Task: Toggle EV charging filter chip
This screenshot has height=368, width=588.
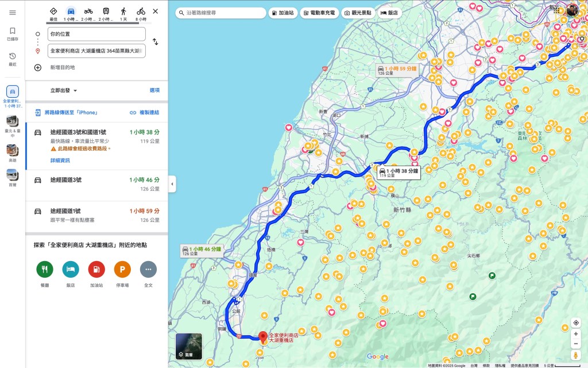Action: (318, 13)
